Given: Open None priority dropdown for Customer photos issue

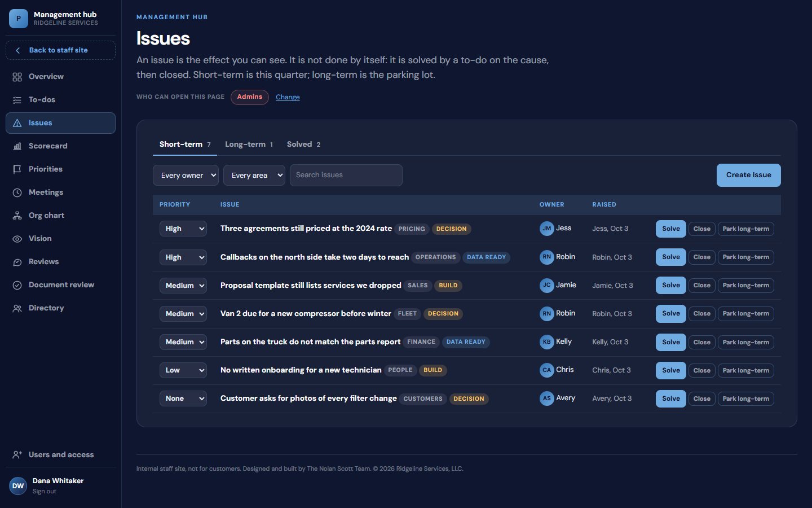Looking at the screenshot, I should [x=183, y=398].
